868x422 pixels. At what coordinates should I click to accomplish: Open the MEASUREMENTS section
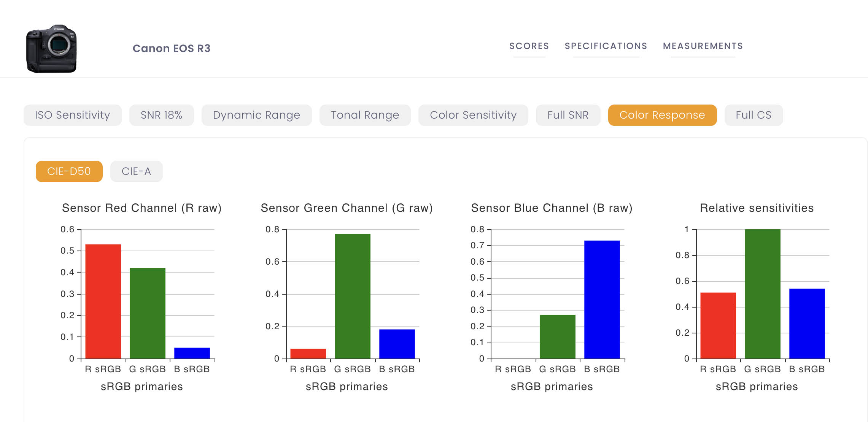(x=703, y=46)
